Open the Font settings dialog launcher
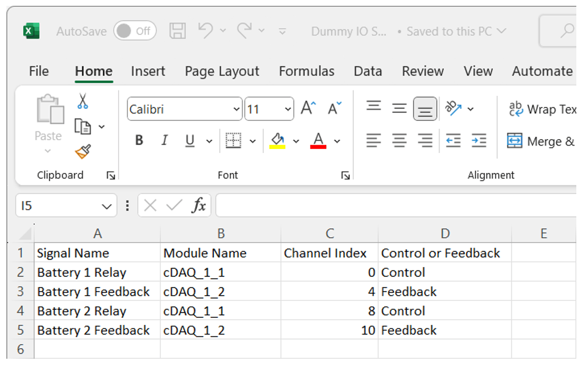This screenshot has height=371, width=588. tap(345, 175)
